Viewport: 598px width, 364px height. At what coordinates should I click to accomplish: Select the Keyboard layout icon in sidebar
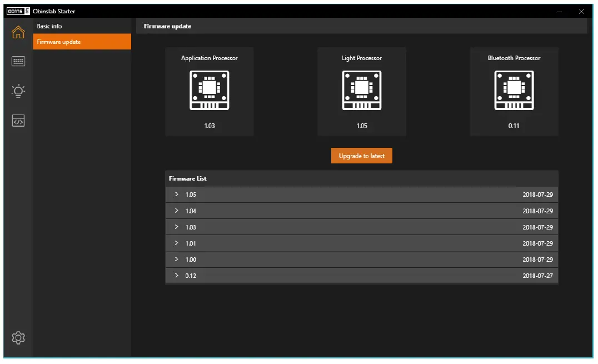(18, 61)
